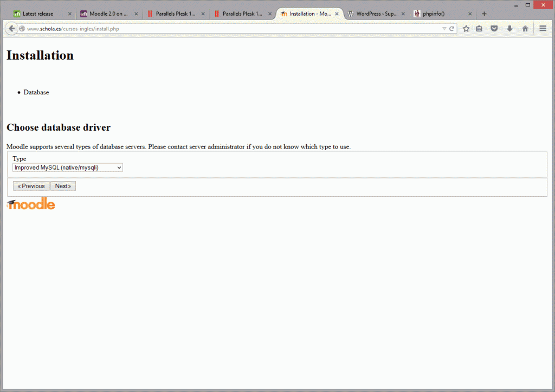Show URL history dropdown arrow in address bar
The width and height of the screenshot is (555, 392).
444,29
